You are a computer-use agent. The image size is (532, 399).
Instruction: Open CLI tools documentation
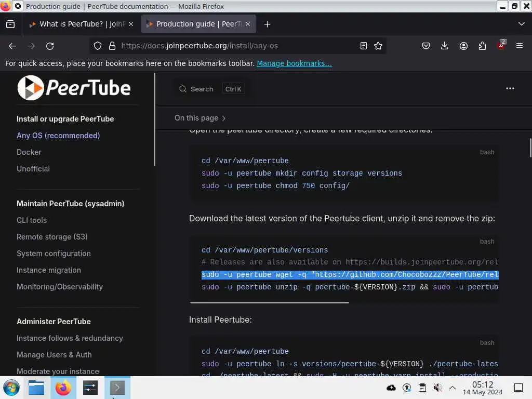tap(32, 220)
